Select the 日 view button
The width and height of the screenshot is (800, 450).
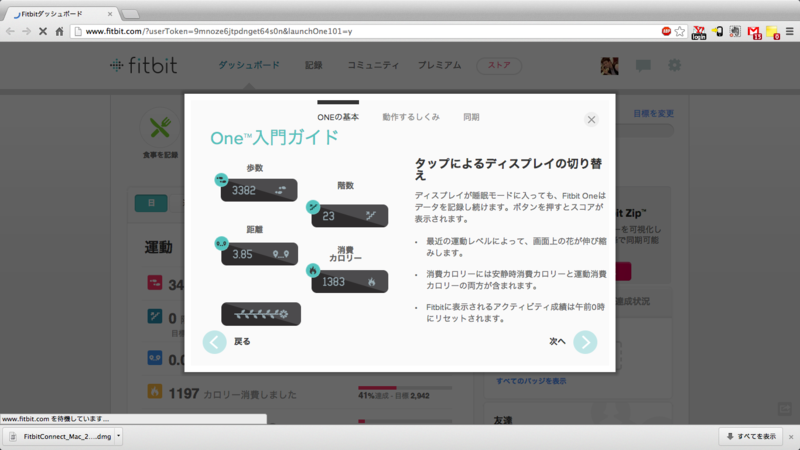pyautogui.click(x=151, y=203)
